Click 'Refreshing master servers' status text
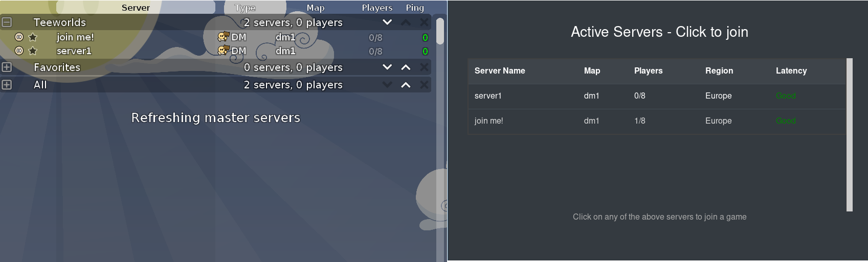Screen dimensions: 868x262 215,118
